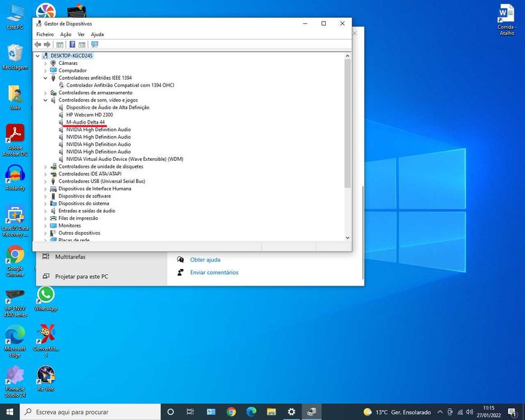Click the volume icon in system tray
525x420 pixels.
pos(469,412)
